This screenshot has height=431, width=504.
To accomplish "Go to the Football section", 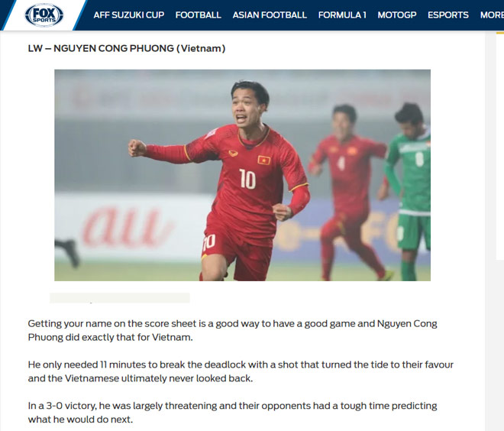I will (x=198, y=15).
